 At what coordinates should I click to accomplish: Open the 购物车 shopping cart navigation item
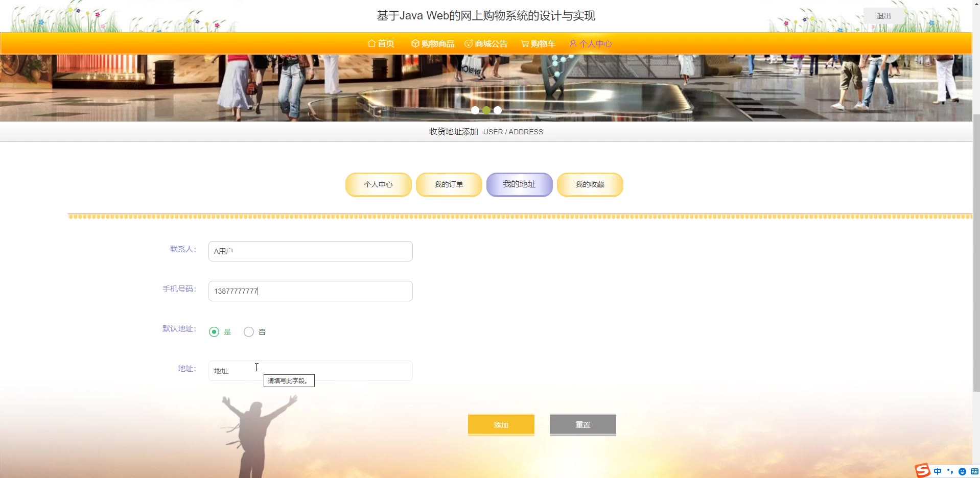538,44
